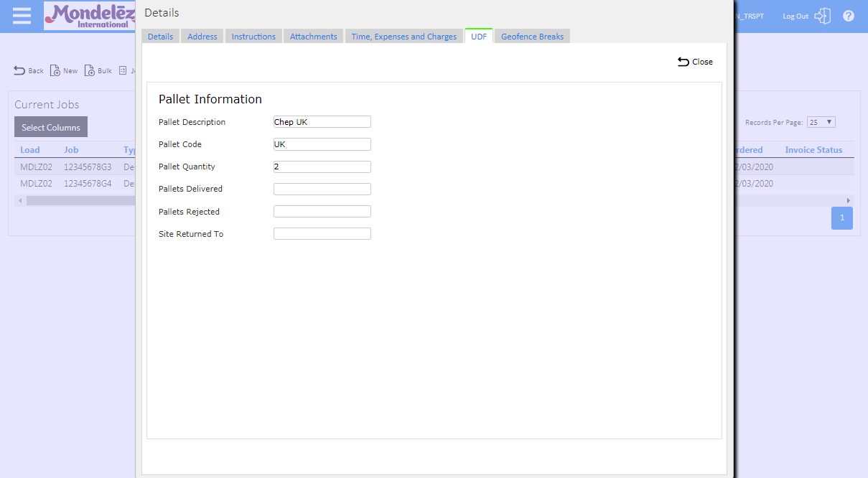Click the Site Returned To input

coord(322,233)
